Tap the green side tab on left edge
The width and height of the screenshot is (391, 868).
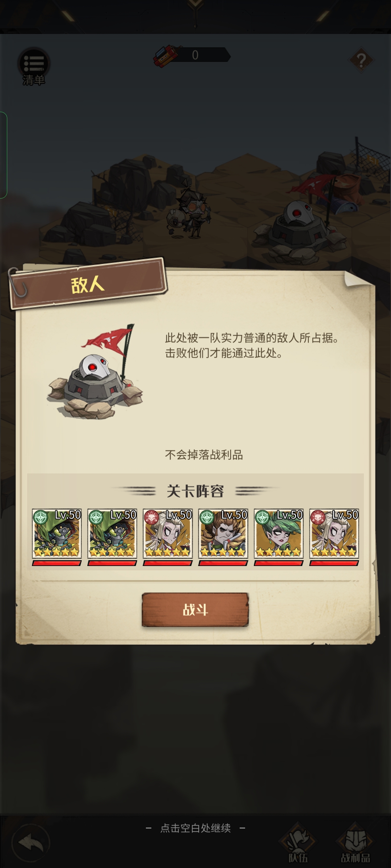[x=3, y=155]
